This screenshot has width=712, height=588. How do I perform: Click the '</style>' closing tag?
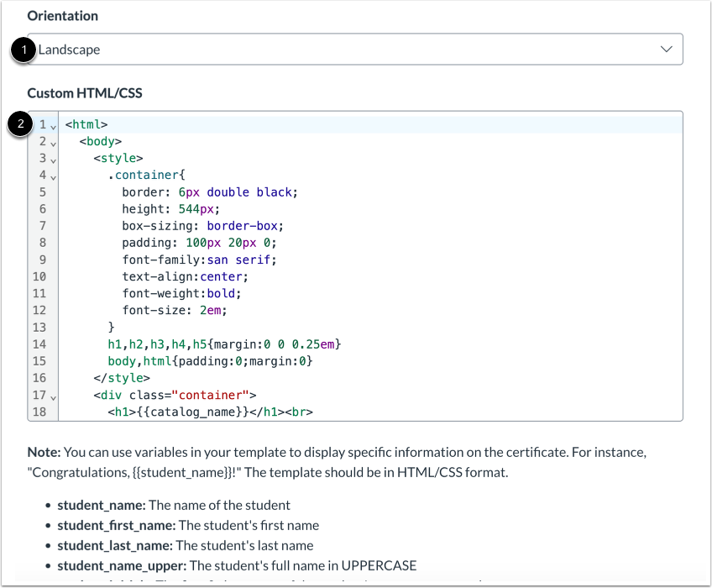tap(122, 378)
